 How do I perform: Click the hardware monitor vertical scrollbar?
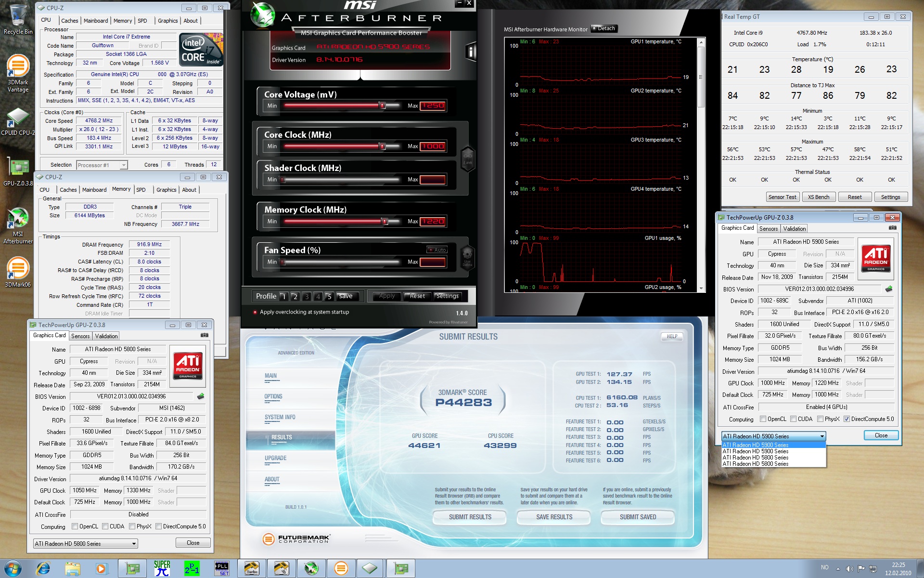click(x=701, y=164)
